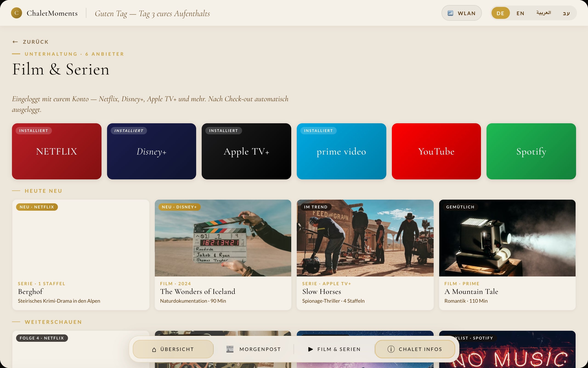The image size is (588, 368).
Task: Click the Film & Serien page heading
Action: pyautogui.click(x=61, y=69)
